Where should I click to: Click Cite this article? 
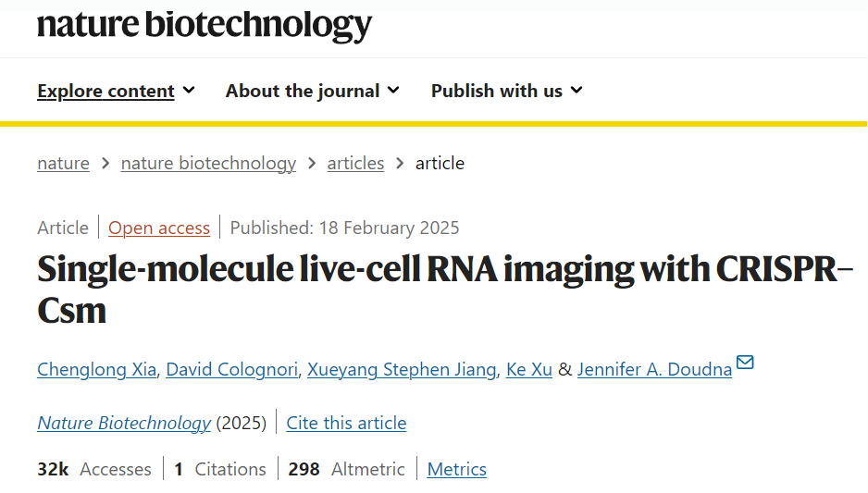pyautogui.click(x=346, y=424)
